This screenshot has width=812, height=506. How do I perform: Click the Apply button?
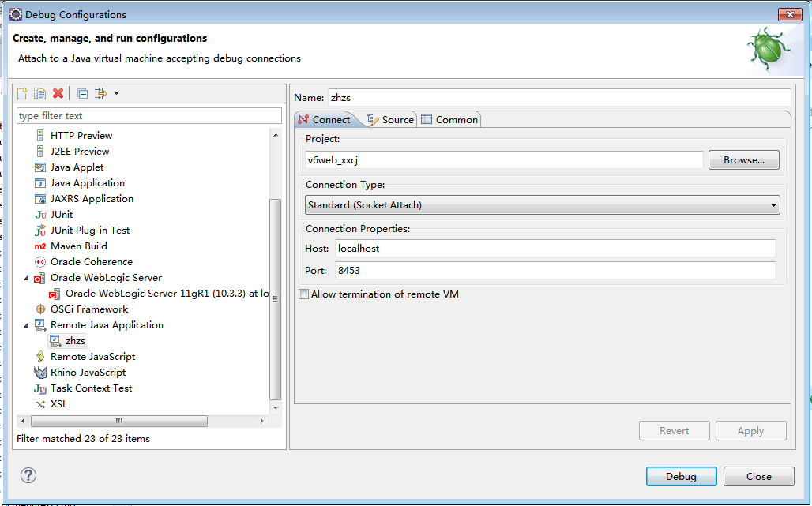click(x=751, y=430)
